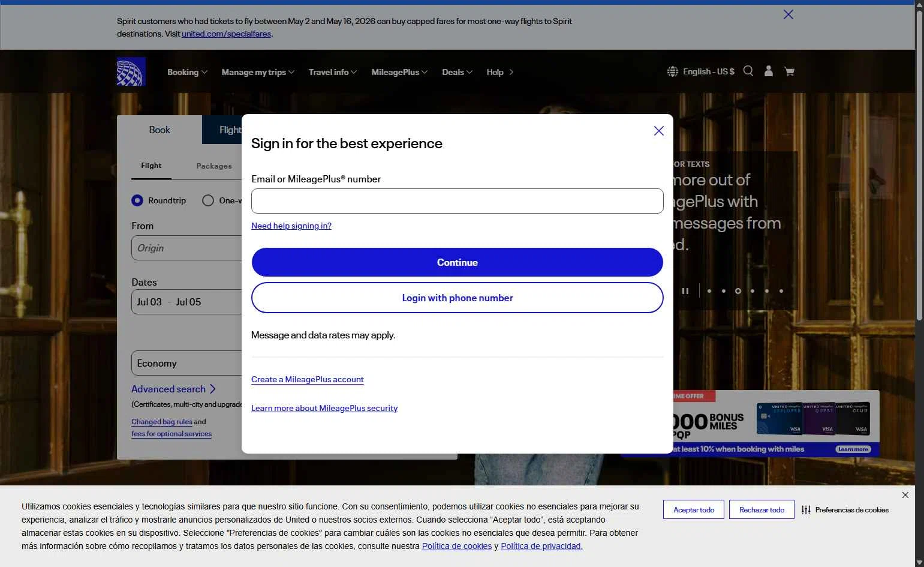Open the Economy cabin dropdown
This screenshot has width=924, height=567.
186,363
